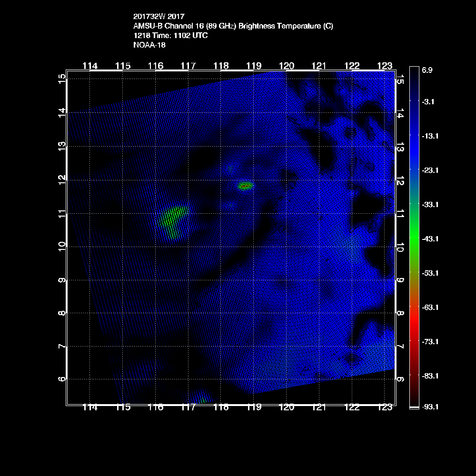Click the -73.1 colorbar label

[x=430, y=342]
